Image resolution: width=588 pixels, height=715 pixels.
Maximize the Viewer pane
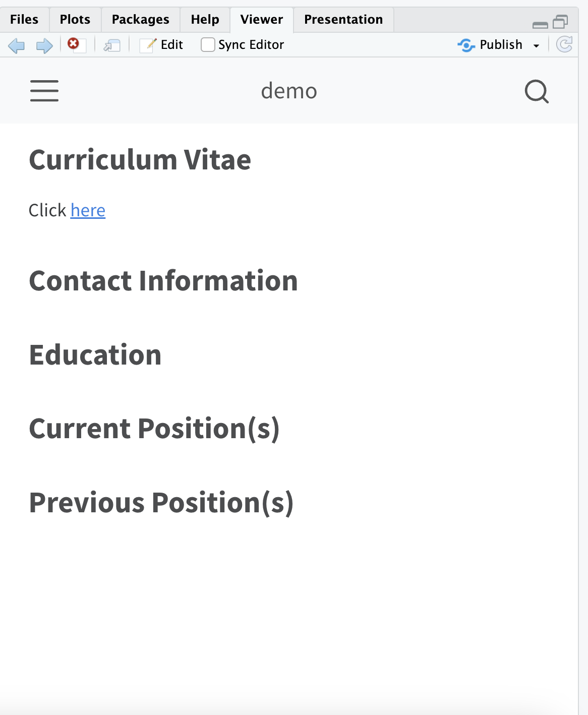pyautogui.click(x=560, y=22)
